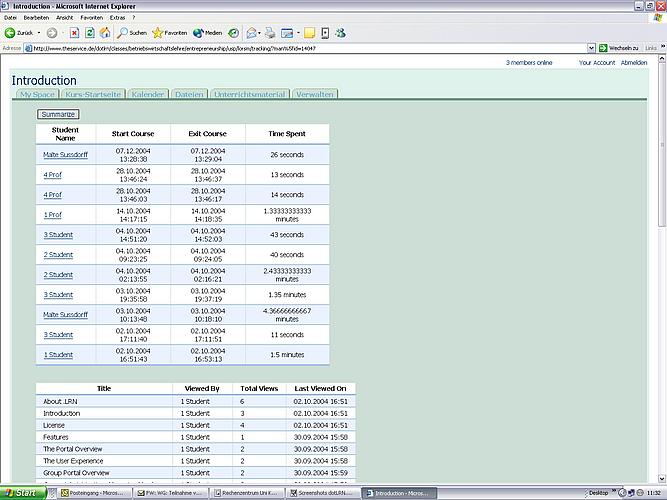Switch to the Kalender tab

click(148, 94)
